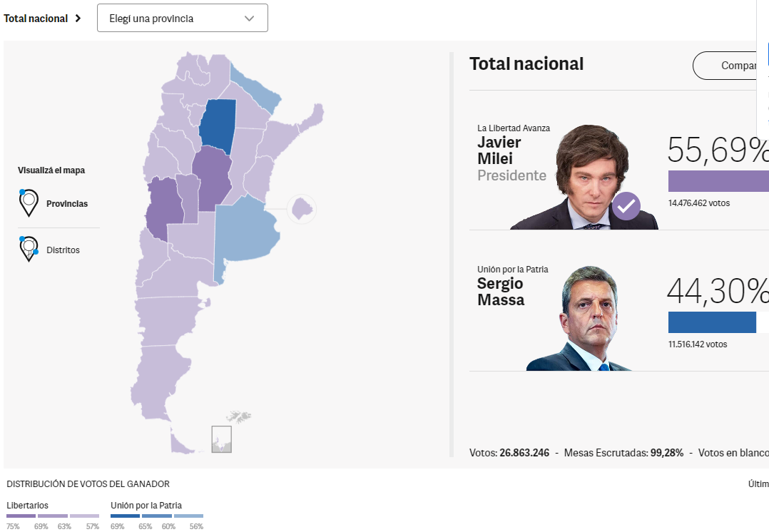Switch map view to Provincias

click(67, 204)
